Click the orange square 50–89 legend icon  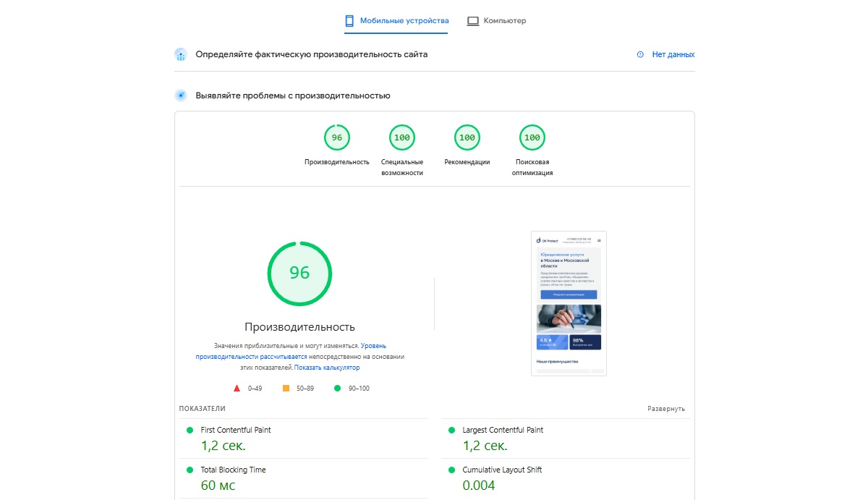(286, 389)
